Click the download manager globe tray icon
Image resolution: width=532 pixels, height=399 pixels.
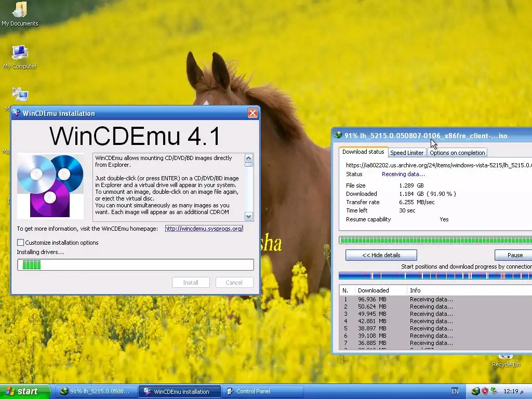click(x=476, y=392)
